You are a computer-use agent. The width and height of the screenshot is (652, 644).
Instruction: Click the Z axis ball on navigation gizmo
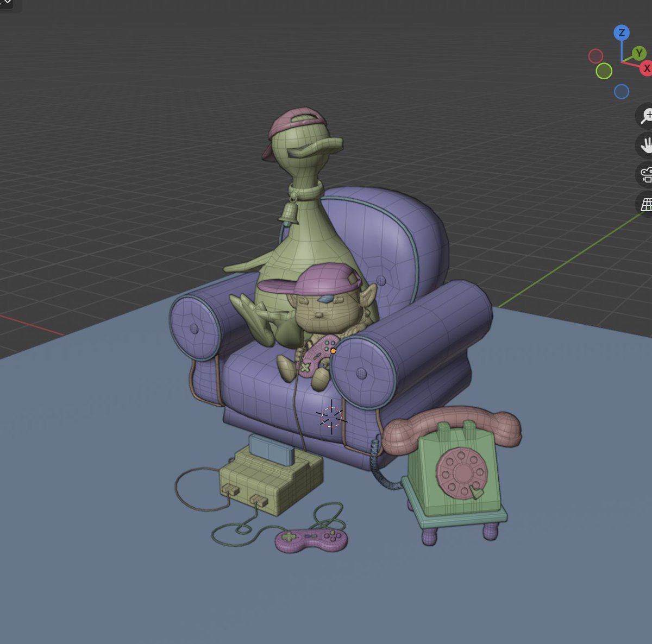(621, 33)
